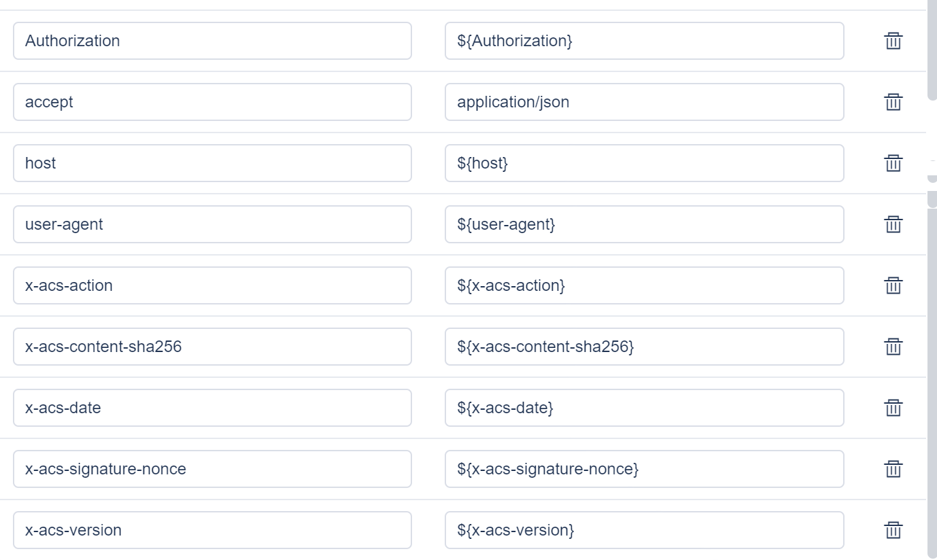Image resolution: width=937 pixels, height=560 pixels.
Task: Delete the x-acs-date header entry
Action: coord(893,408)
